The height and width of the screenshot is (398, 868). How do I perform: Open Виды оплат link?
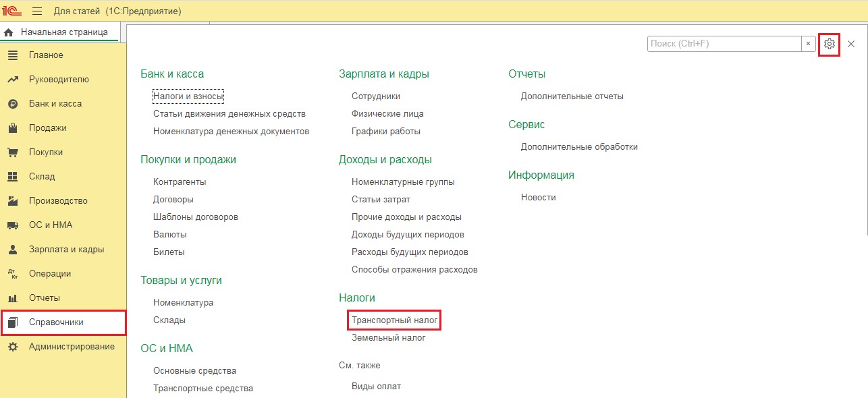(376, 387)
